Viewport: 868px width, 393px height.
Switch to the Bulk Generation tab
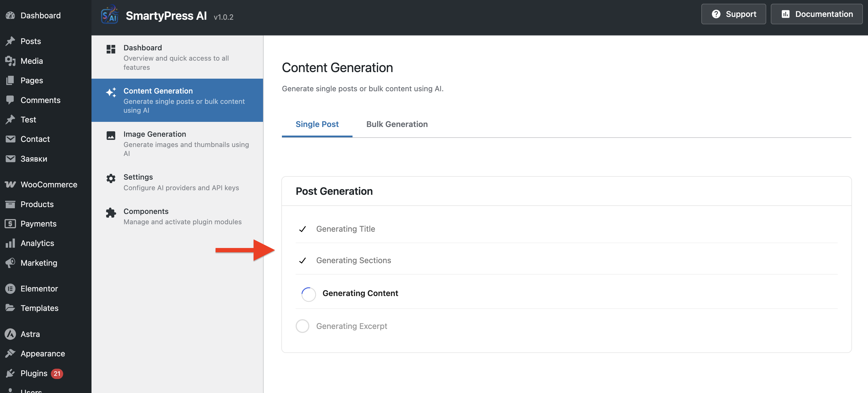397,124
